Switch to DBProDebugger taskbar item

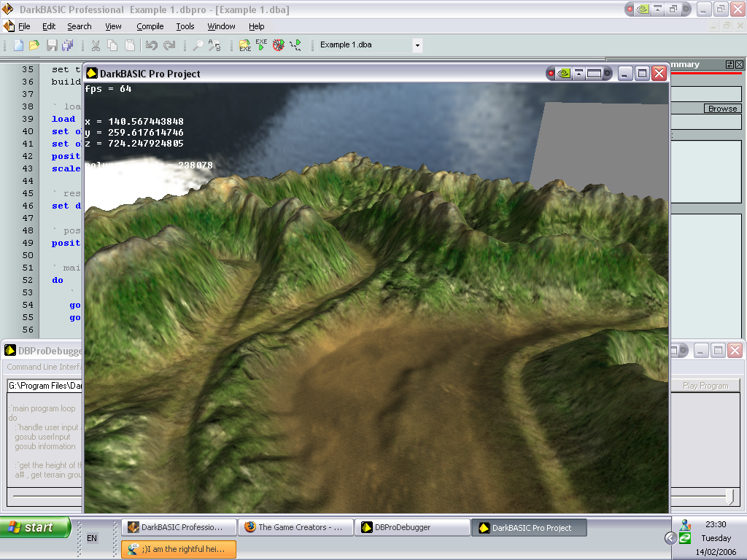(x=413, y=527)
